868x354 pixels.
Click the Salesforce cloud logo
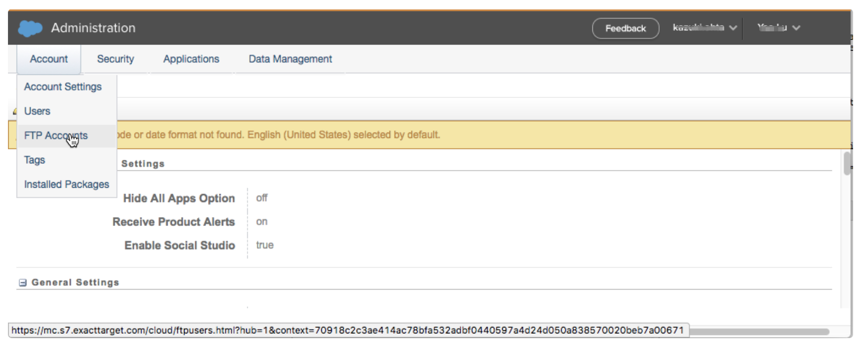[30, 28]
